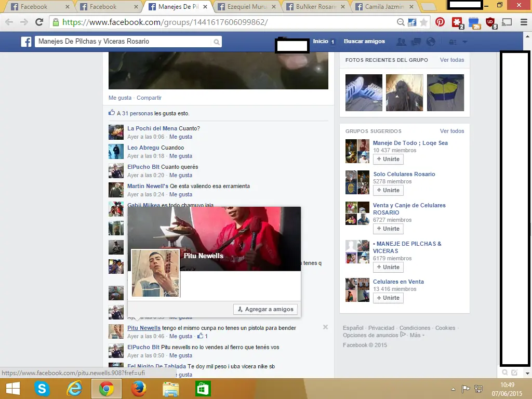
Task: Expand account settings dropdown arrow
Action: point(465,42)
